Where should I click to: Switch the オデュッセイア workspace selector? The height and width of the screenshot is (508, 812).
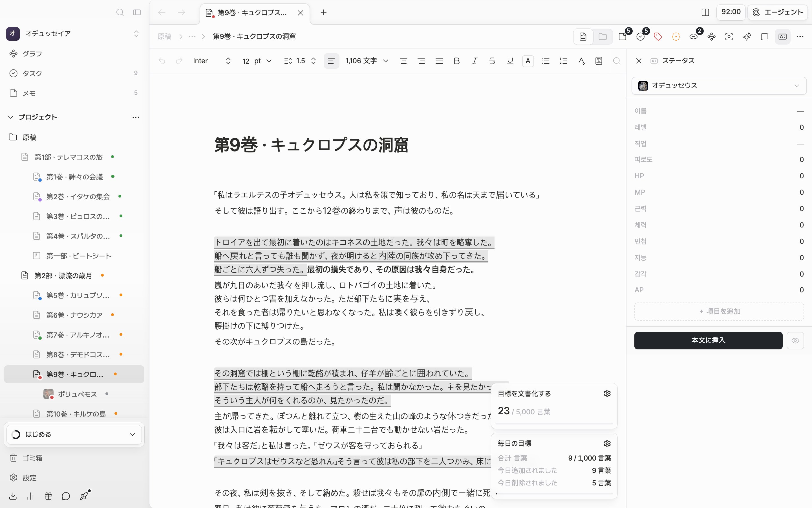tap(73, 33)
